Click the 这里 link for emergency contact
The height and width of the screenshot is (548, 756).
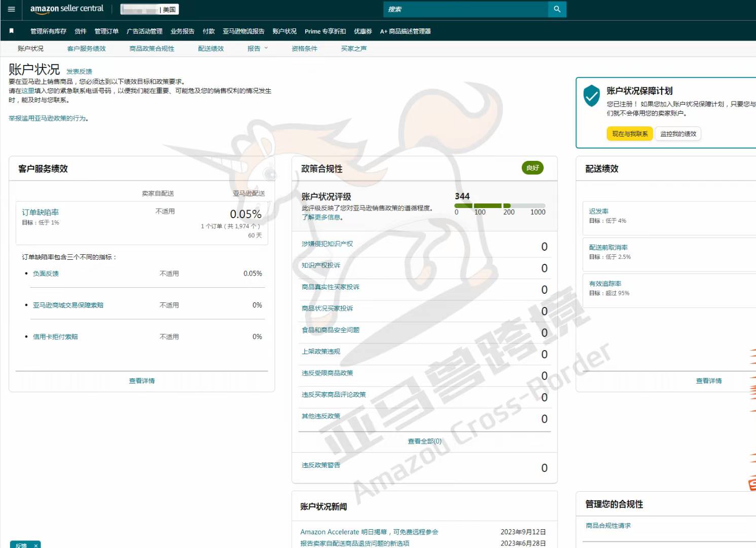point(28,91)
